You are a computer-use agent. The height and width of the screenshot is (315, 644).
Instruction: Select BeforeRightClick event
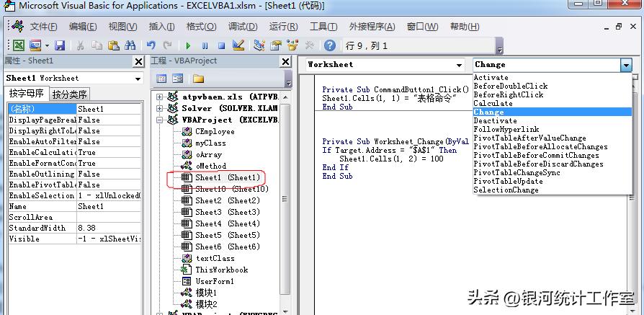point(508,94)
